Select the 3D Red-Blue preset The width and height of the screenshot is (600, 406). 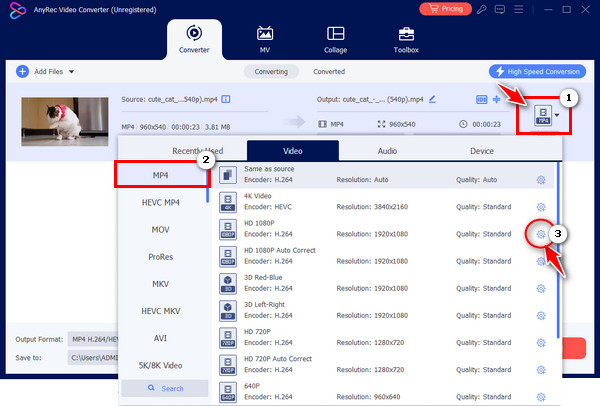pyautogui.click(x=383, y=283)
